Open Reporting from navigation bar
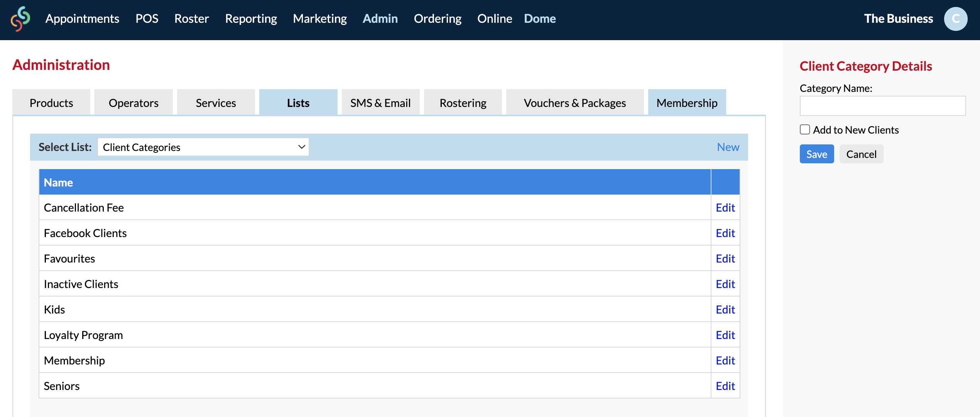The width and height of the screenshot is (980, 417). pyautogui.click(x=251, y=19)
